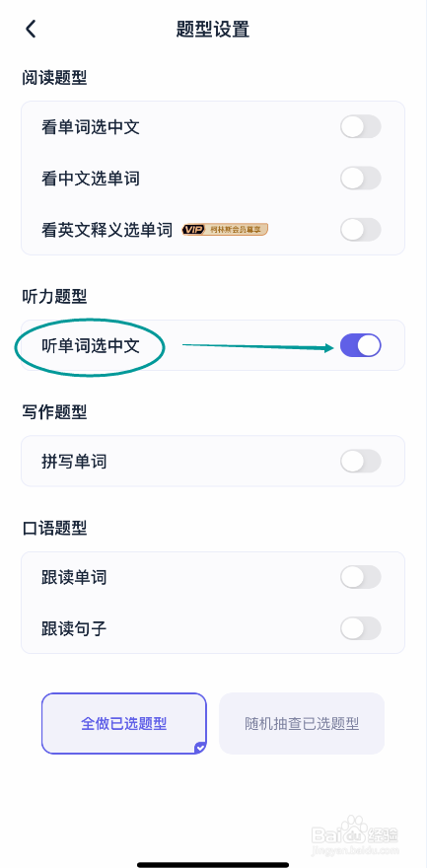Screen dimensions: 427x868
Task: Select the 全做已选题型 button
Action: tap(124, 723)
